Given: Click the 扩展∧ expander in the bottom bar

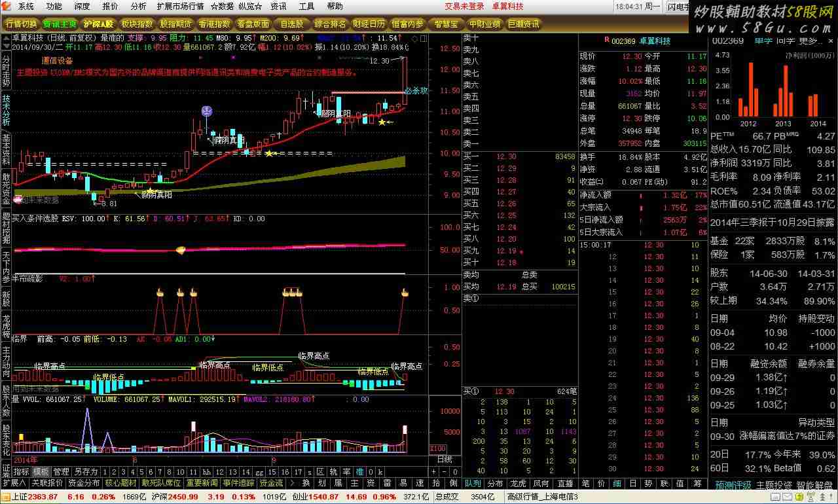Looking at the screenshot, I should click(x=14, y=482).
